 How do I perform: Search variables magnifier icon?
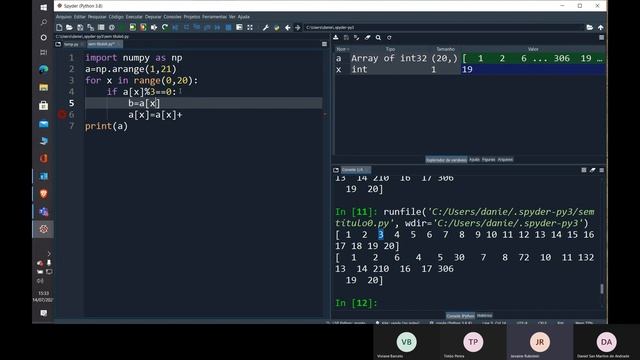click(378, 38)
